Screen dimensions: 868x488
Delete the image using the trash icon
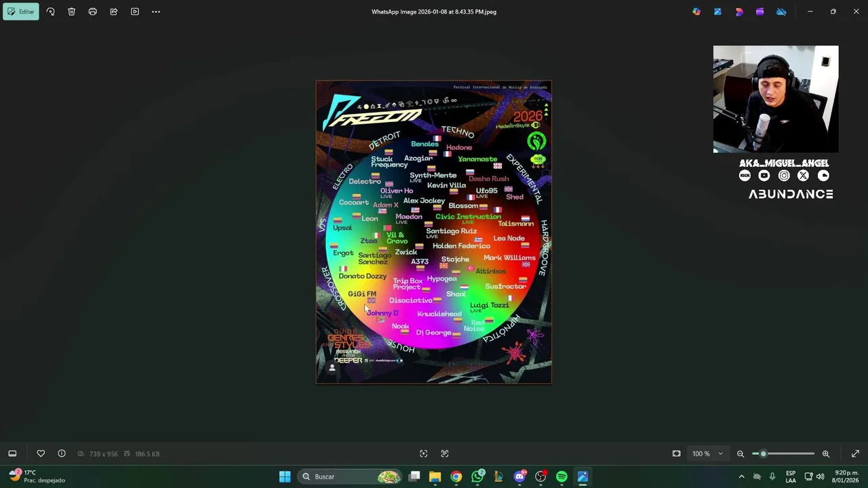pos(71,12)
